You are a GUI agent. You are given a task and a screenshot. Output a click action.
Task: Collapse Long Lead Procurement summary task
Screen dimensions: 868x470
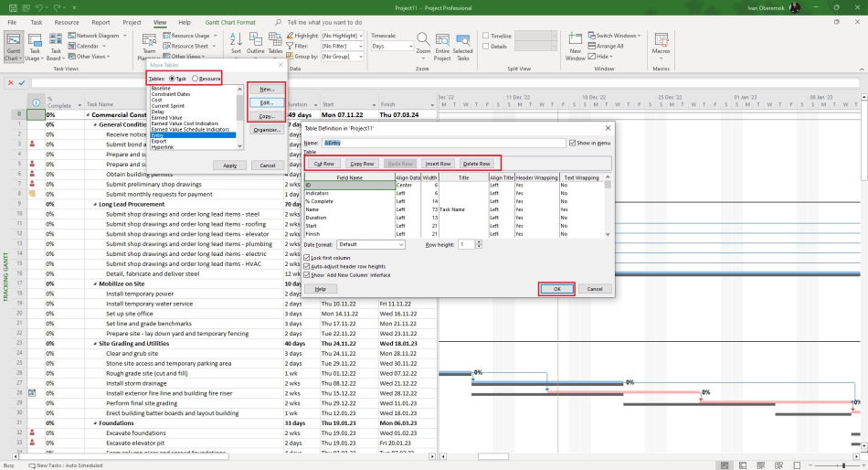tap(95, 205)
